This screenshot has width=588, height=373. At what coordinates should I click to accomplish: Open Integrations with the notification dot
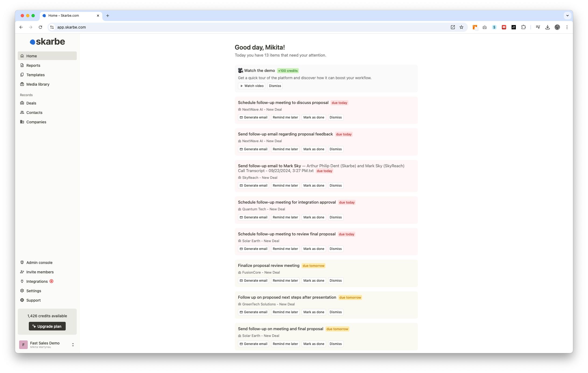pos(37,281)
